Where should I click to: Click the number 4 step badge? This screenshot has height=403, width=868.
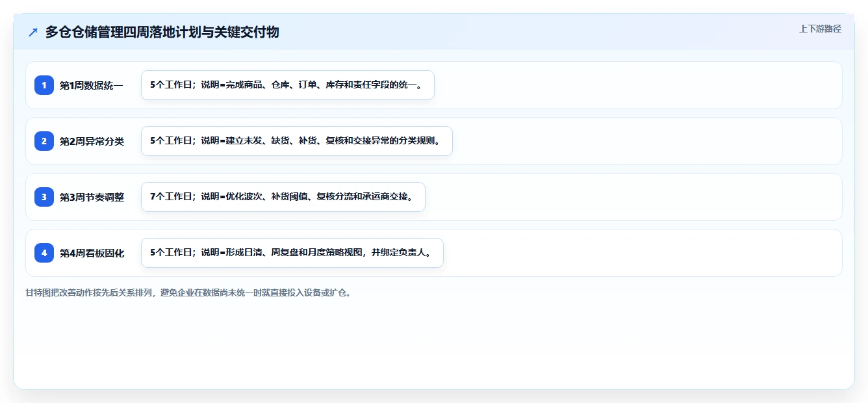(x=44, y=253)
